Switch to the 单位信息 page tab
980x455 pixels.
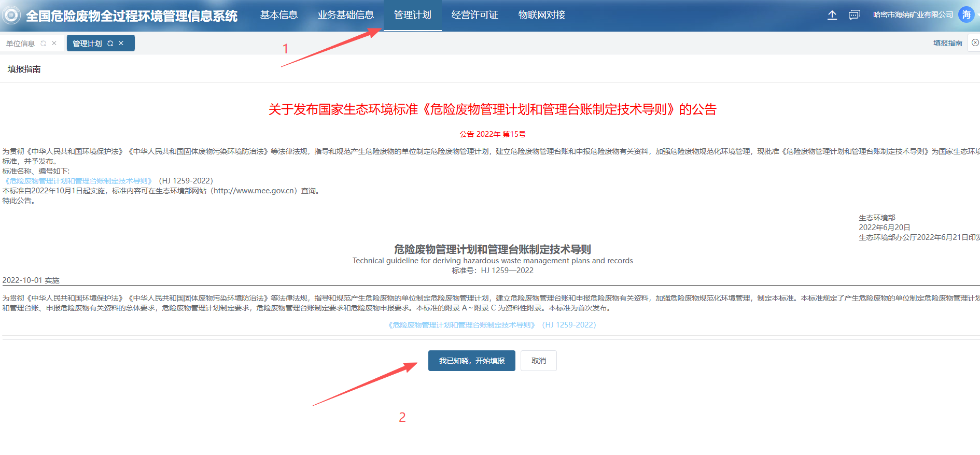point(21,44)
